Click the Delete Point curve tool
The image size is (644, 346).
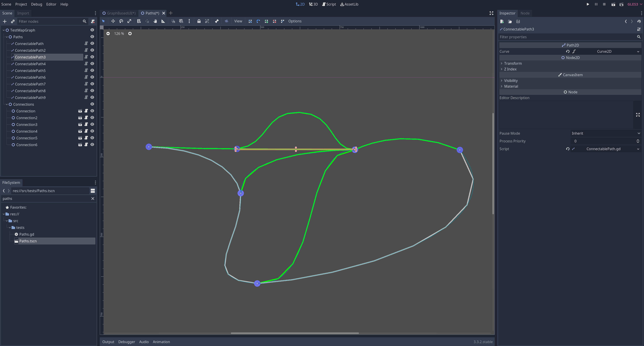pyautogui.click(x=274, y=21)
